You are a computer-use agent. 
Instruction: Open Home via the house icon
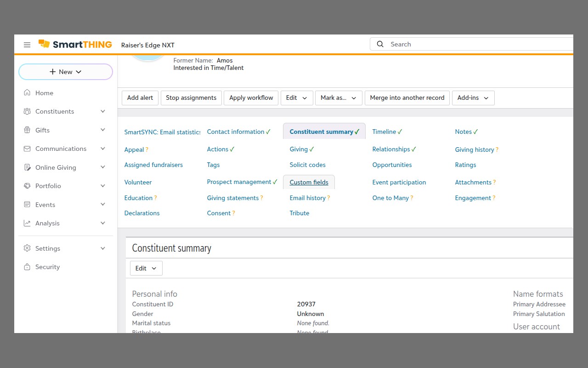pos(28,93)
